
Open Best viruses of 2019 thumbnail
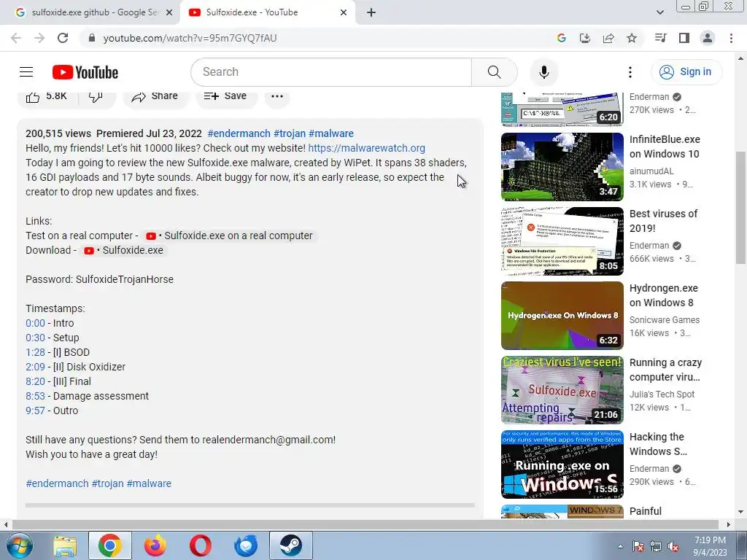click(562, 241)
